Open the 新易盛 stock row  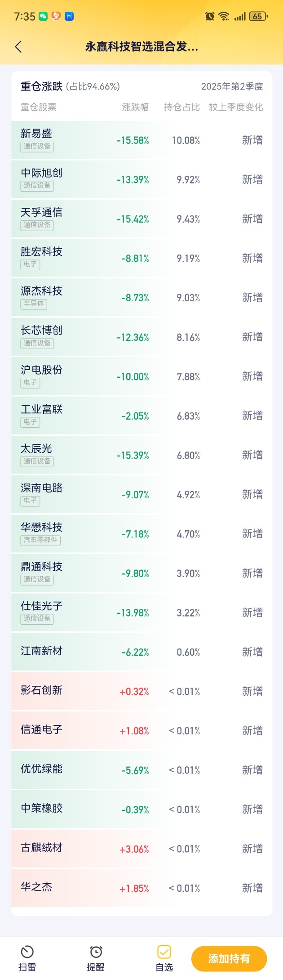point(142,140)
